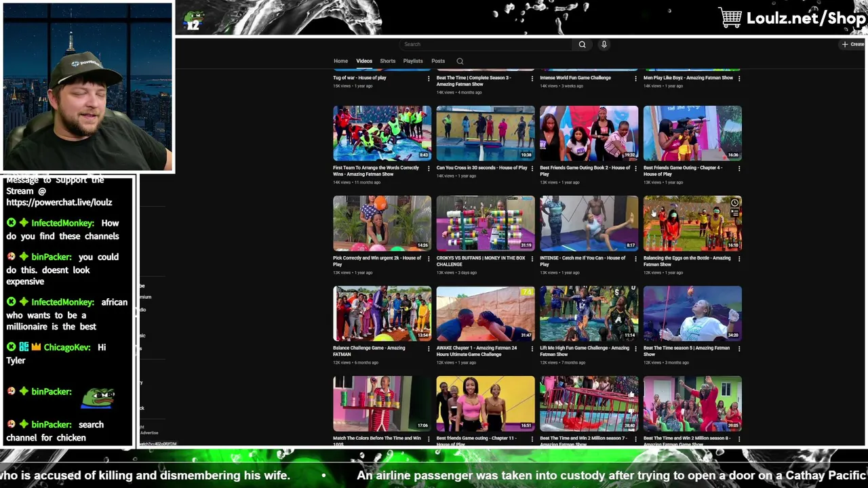
Task: Play Beat The Time Win 2 Million season 8 thumbnail
Action: 692,403
